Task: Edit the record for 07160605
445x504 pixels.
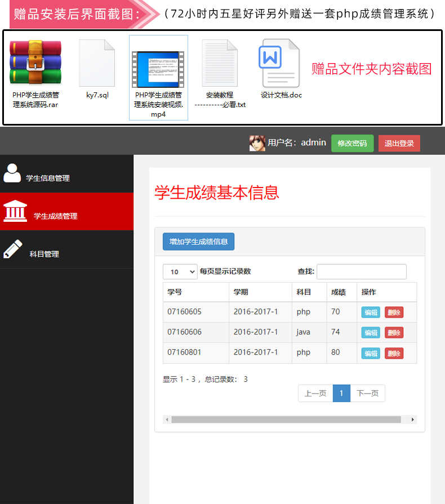Action: pos(371,312)
